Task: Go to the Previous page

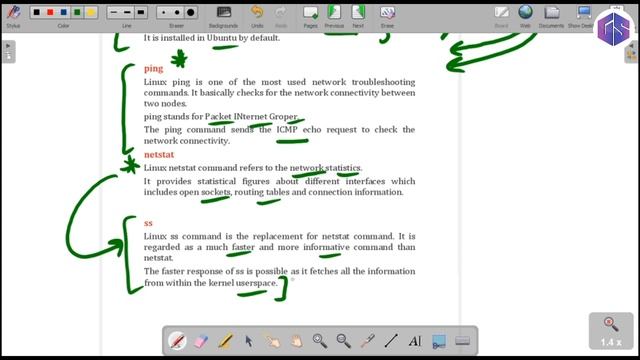Action: click(x=334, y=16)
